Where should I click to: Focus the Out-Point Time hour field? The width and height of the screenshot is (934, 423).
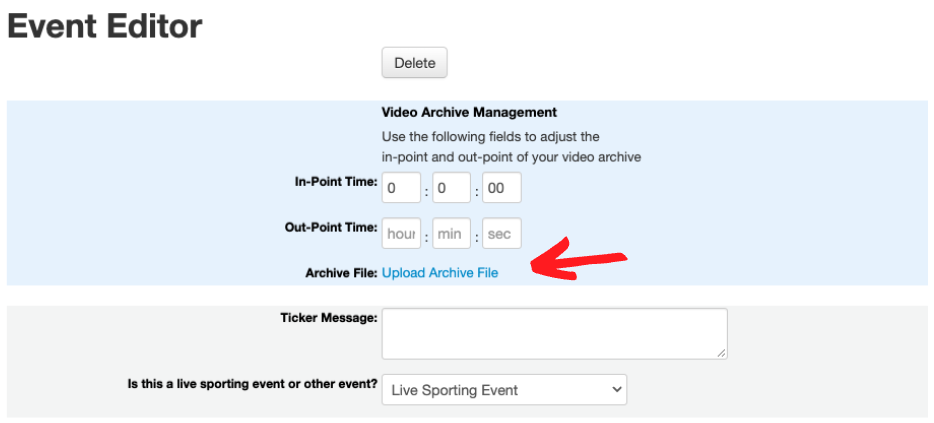[401, 233]
